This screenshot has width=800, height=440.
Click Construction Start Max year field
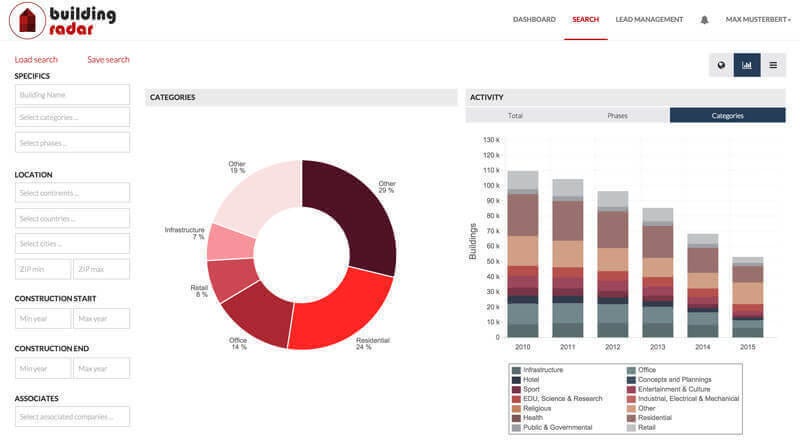(x=102, y=319)
